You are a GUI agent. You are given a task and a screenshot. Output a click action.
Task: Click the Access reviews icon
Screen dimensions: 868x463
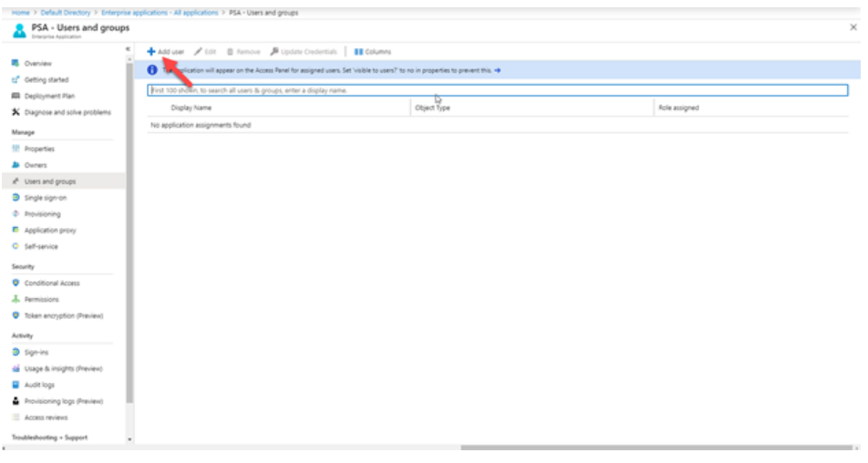15,417
